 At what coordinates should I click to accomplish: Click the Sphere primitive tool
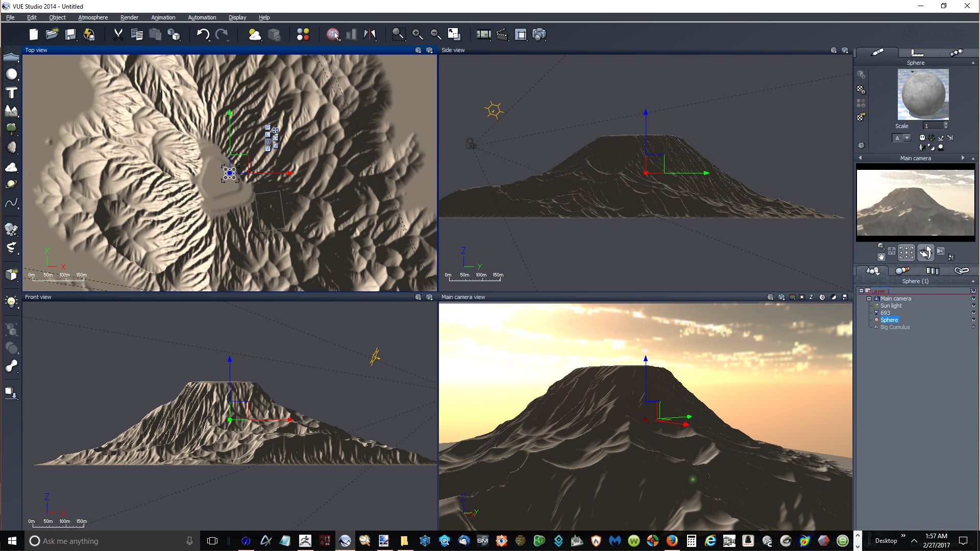(11, 74)
